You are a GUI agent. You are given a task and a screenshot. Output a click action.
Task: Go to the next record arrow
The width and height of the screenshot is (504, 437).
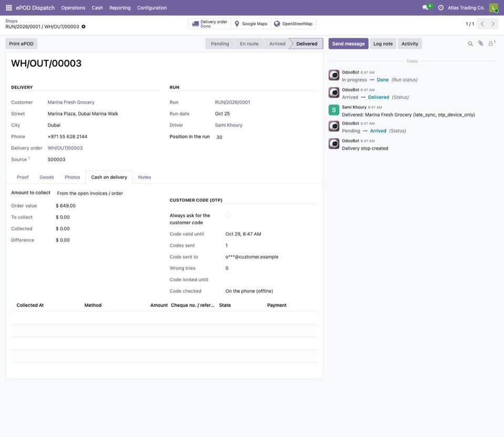[493, 24]
